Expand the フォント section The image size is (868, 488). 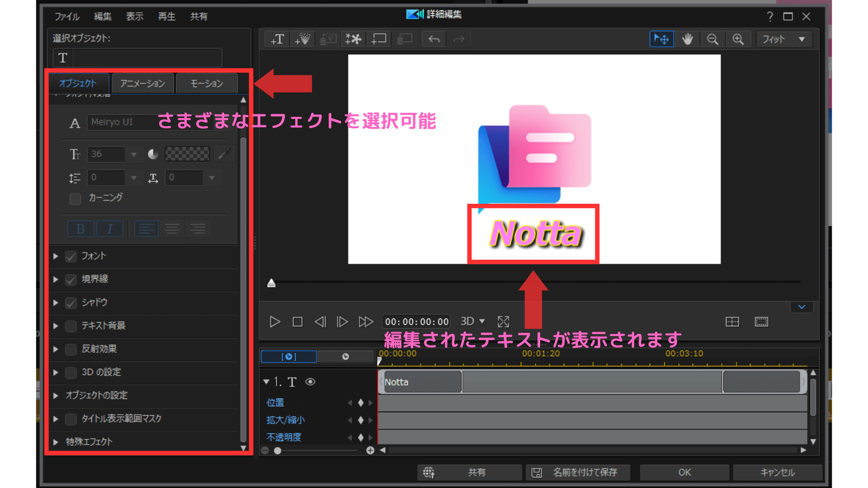click(56, 256)
